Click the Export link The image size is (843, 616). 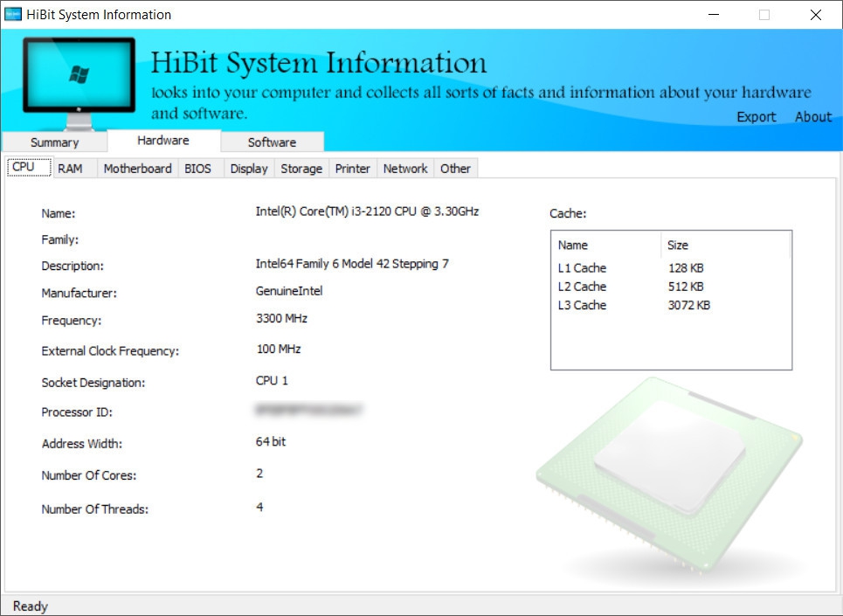(x=756, y=116)
